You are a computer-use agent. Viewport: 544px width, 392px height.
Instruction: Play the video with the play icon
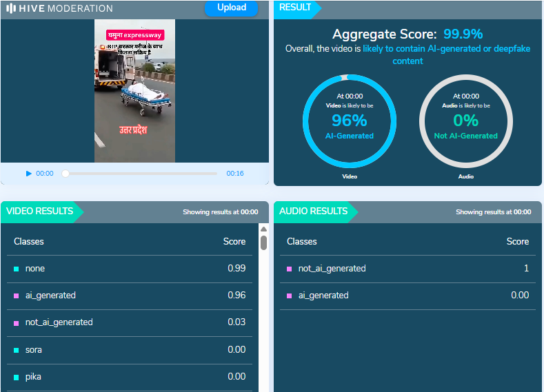click(x=28, y=174)
